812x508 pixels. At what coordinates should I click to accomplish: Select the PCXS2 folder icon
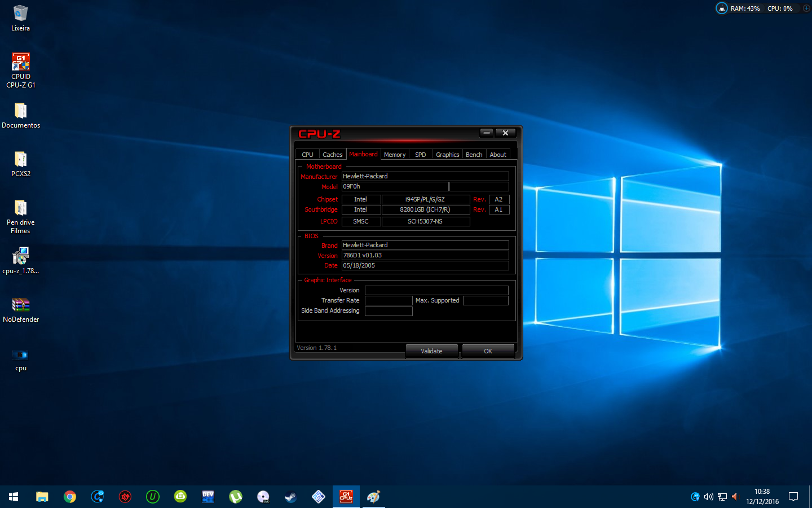pos(21,164)
